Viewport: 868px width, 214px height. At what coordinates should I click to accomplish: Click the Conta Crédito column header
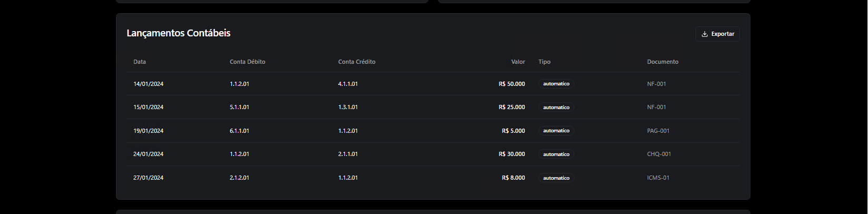coord(357,62)
